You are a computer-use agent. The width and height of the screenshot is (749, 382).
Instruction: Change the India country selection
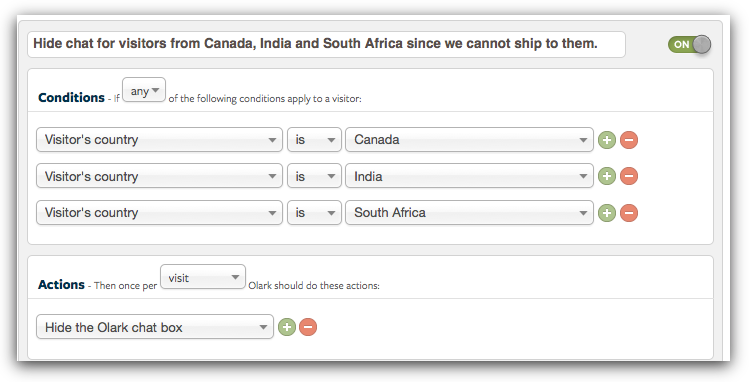coord(469,176)
